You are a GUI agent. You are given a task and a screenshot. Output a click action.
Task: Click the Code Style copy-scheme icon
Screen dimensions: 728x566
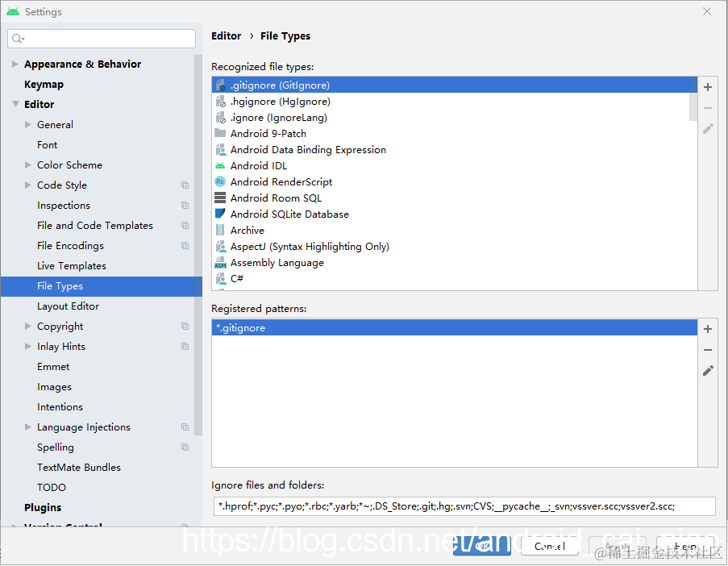pos(185,185)
